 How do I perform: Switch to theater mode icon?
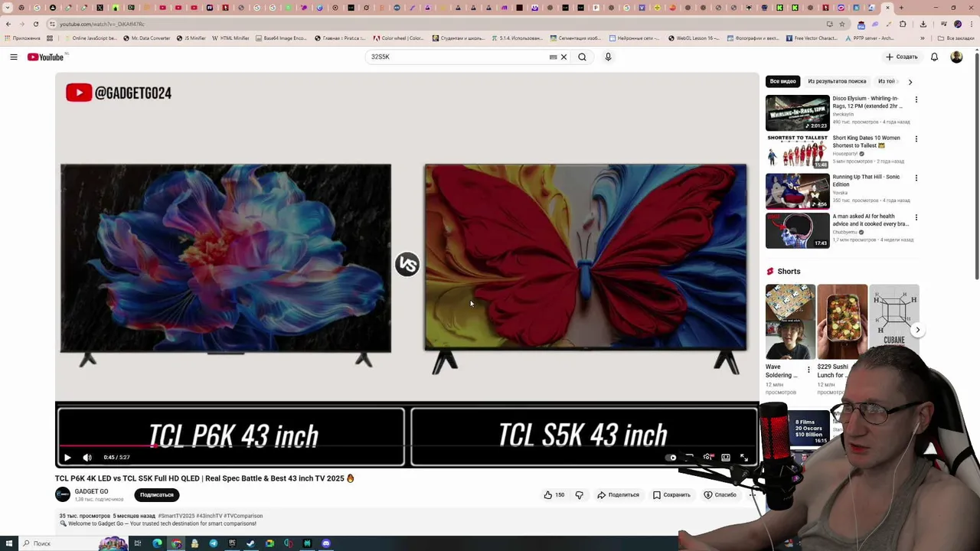726,457
